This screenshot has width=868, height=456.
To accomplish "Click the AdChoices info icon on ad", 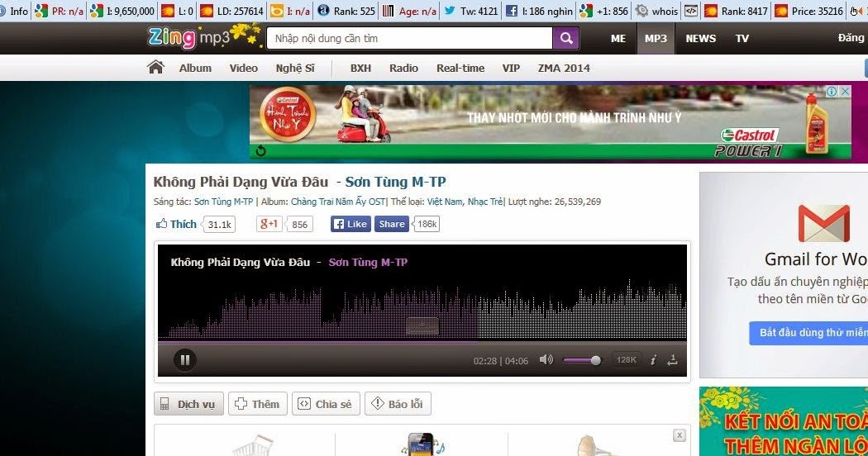I will 832,92.
